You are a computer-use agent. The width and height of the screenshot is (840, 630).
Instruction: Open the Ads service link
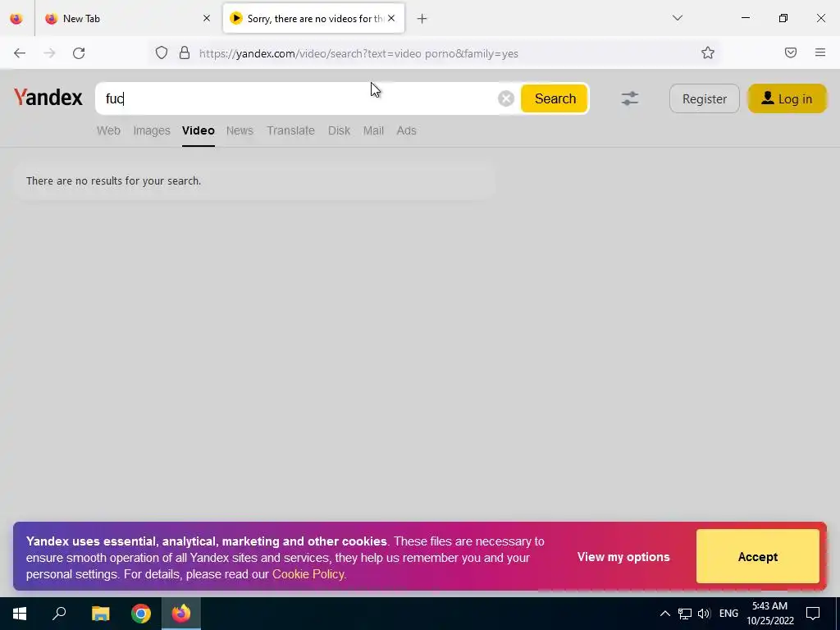(x=406, y=130)
